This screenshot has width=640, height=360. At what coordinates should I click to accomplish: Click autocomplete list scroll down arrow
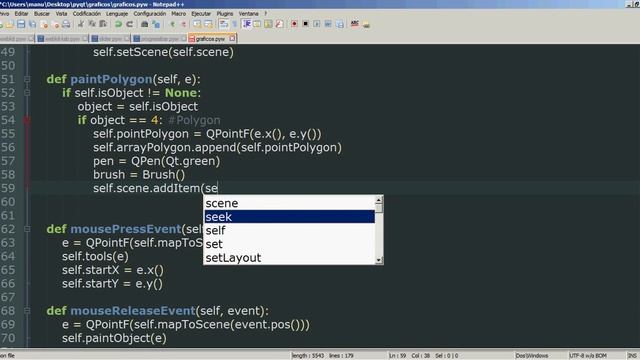tap(379, 260)
